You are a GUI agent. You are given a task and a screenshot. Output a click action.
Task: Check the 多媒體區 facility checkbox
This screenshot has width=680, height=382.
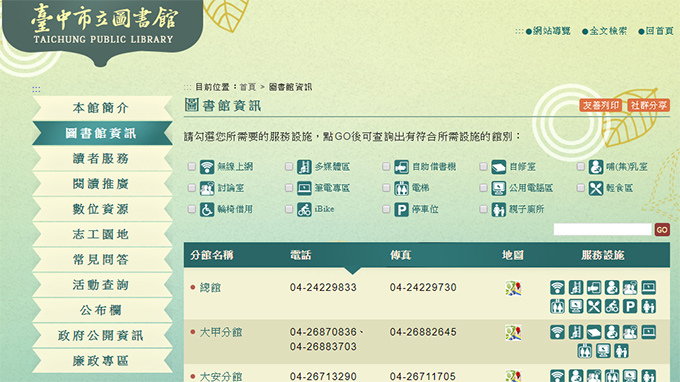click(x=289, y=167)
